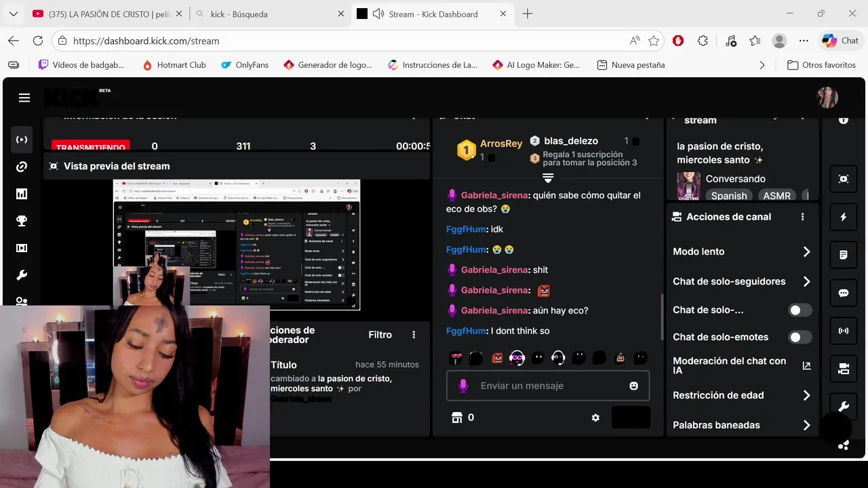
Task: Click the purple microphone icon in message box
Action: point(463,386)
